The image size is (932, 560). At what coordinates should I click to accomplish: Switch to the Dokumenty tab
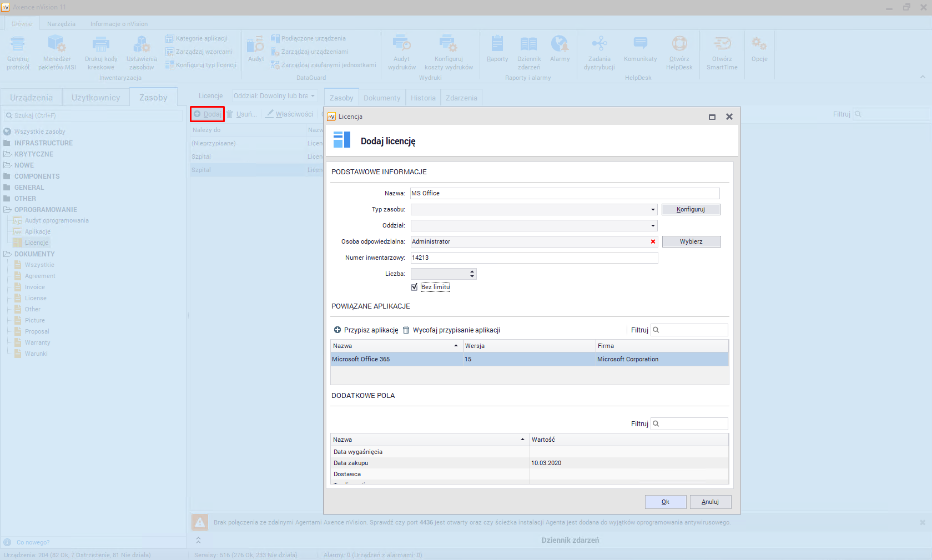(381, 98)
